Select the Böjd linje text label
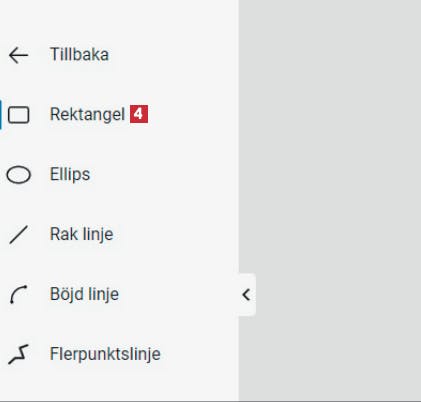The height and width of the screenshot is (402, 421). [84, 294]
